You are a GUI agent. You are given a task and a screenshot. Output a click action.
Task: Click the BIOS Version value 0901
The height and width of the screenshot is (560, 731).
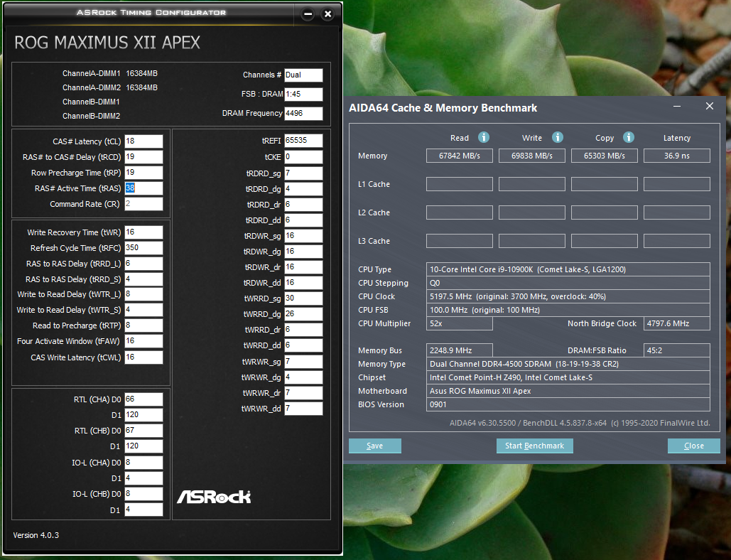[x=568, y=404]
